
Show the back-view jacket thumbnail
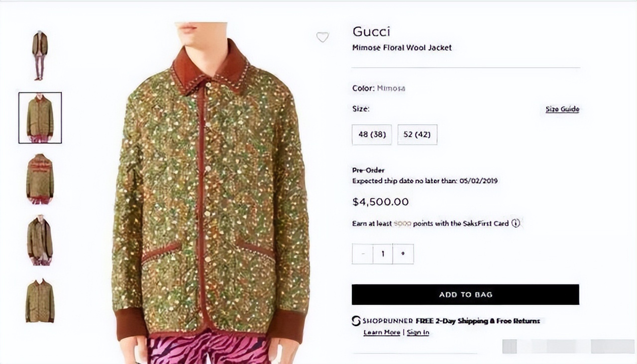pyautogui.click(x=40, y=179)
